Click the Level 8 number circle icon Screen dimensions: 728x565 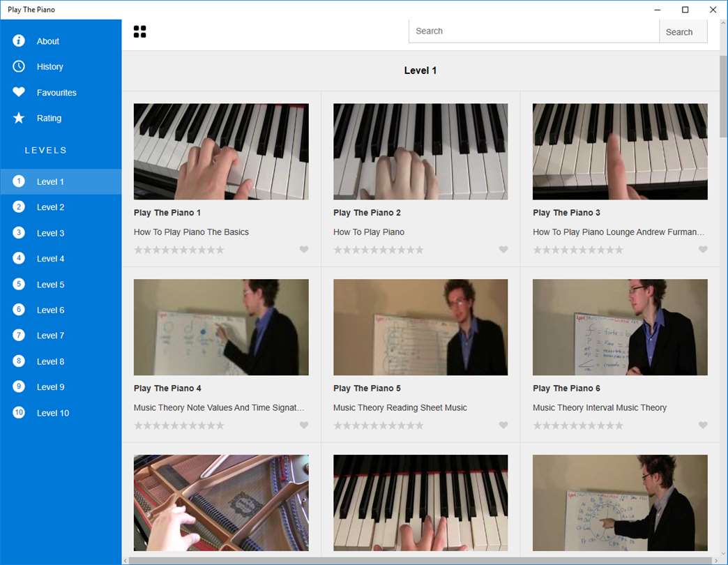point(19,361)
